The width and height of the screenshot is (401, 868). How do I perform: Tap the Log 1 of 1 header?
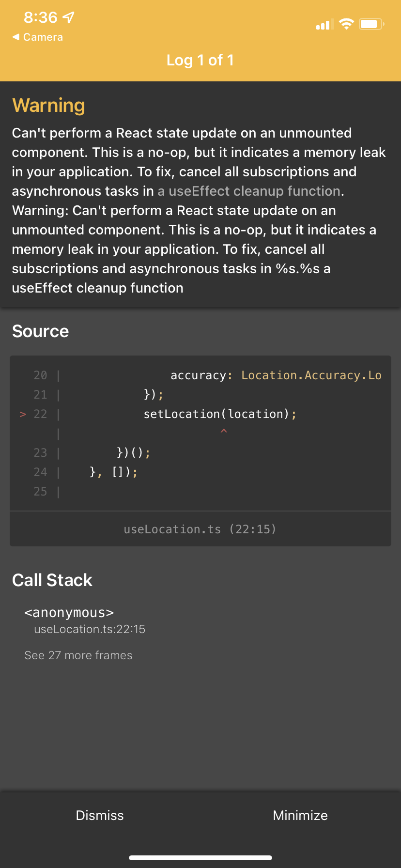[x=200, y=60]
